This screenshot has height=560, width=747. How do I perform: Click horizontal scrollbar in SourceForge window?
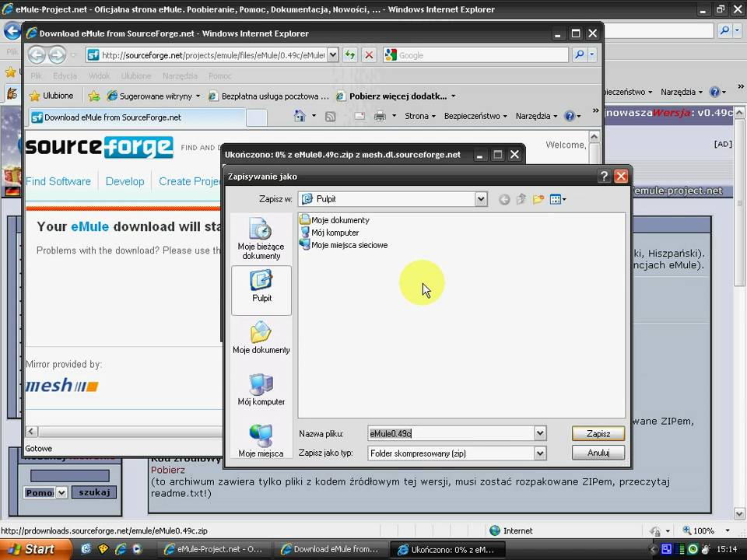click(124, 432)
